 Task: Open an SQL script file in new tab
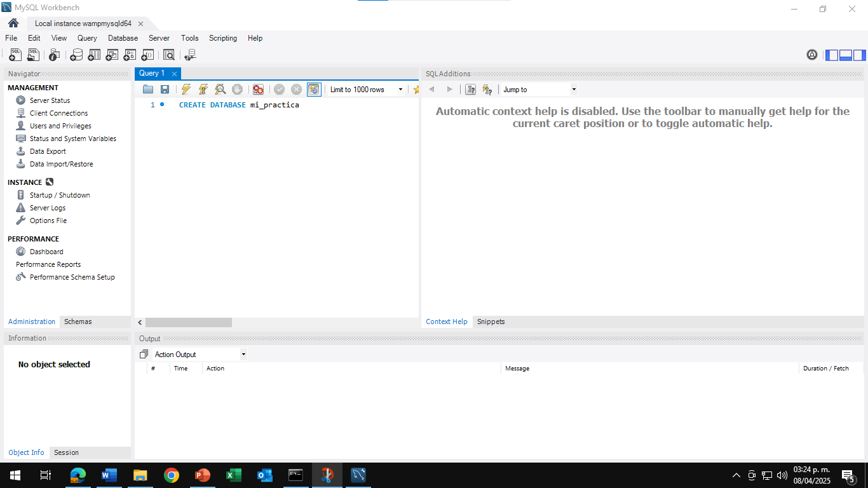click(34, 55)
